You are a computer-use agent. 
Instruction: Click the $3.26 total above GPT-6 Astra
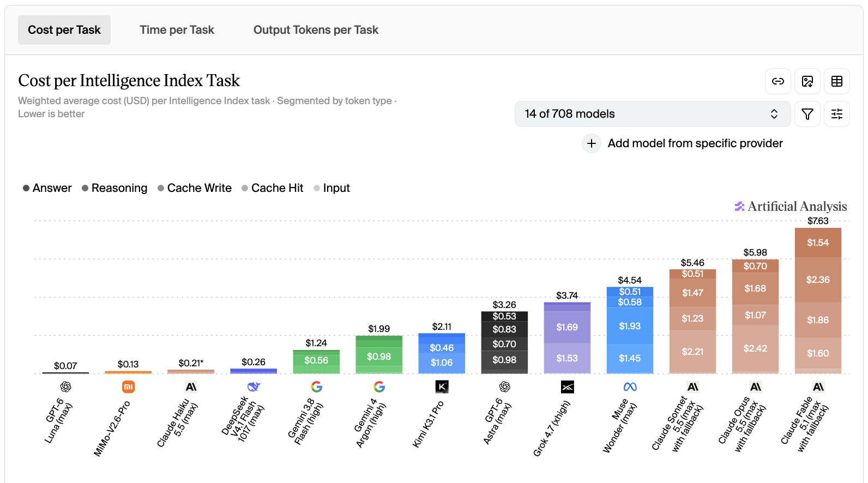point(504,305)
